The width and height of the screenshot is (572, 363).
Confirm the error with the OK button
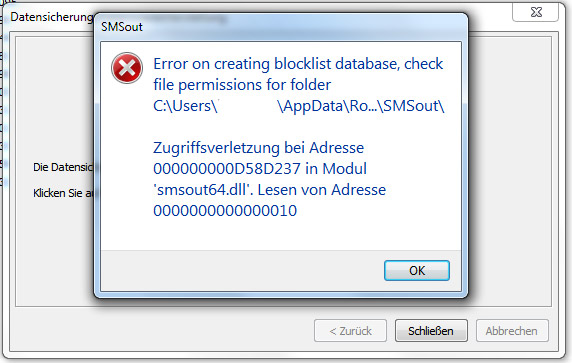click(x=417, y=270)
